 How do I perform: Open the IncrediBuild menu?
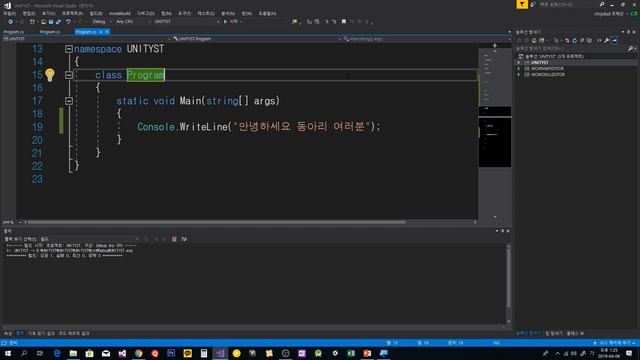click(120, 13)
